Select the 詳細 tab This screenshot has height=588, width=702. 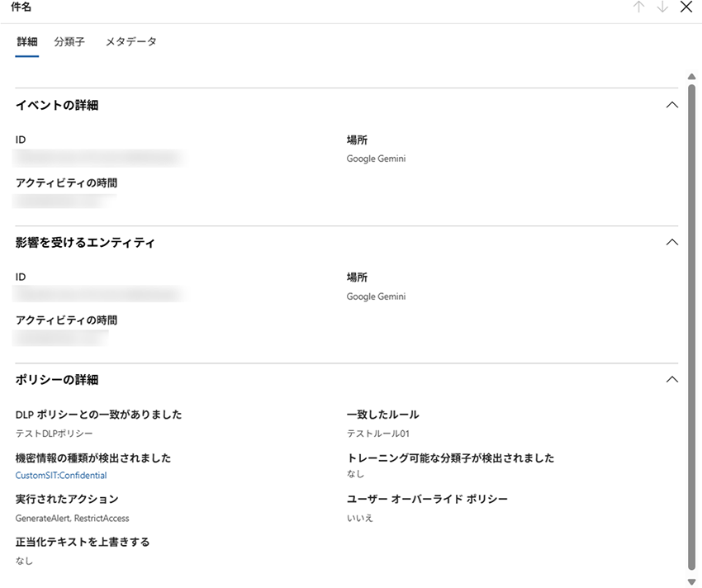point(26,41)
